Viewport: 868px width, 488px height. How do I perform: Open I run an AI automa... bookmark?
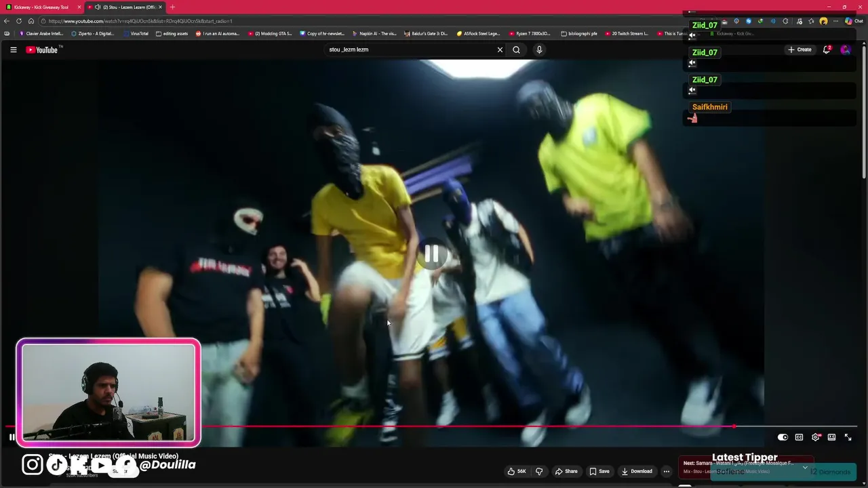click(x=218, y=33)
